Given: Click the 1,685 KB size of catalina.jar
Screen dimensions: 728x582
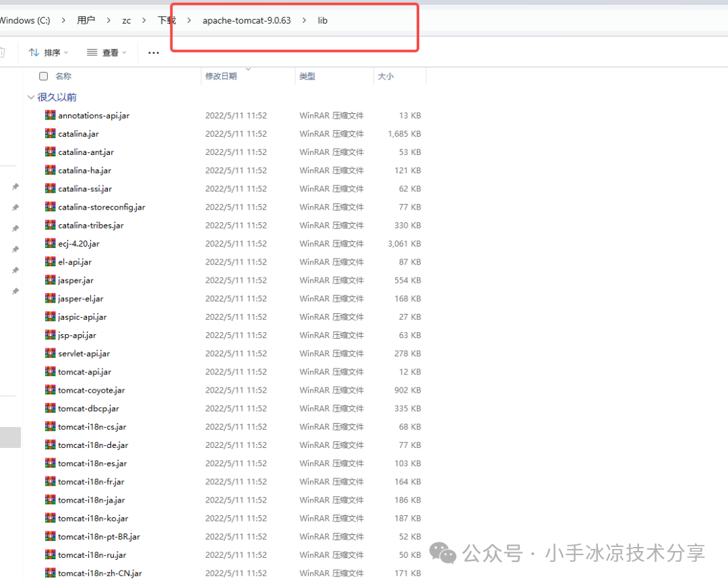Looking at the screenshot, I should point(404,133).
